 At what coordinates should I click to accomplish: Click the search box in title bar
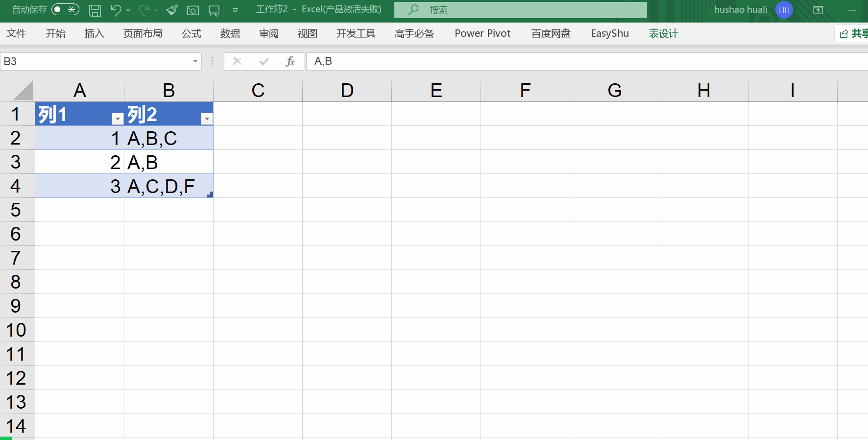(521, 10)
